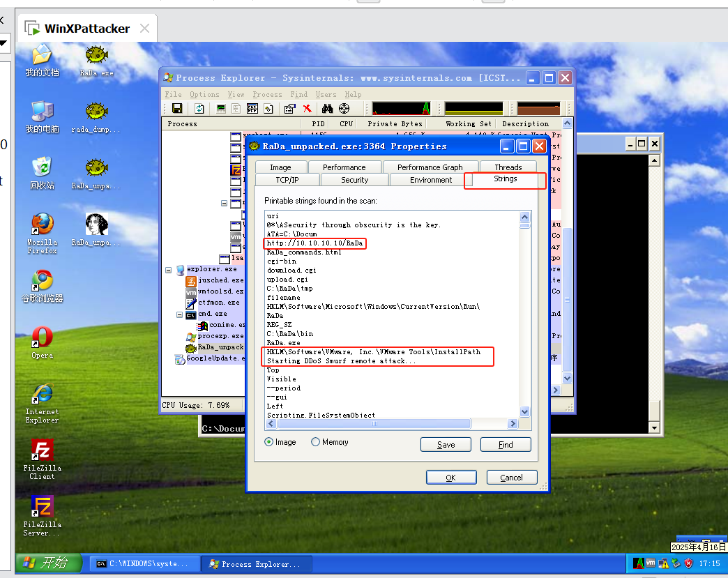This screenshot has height=578, width=728.
Task: Collapse the cmd.exe process tree node
Action: (179, 314)
